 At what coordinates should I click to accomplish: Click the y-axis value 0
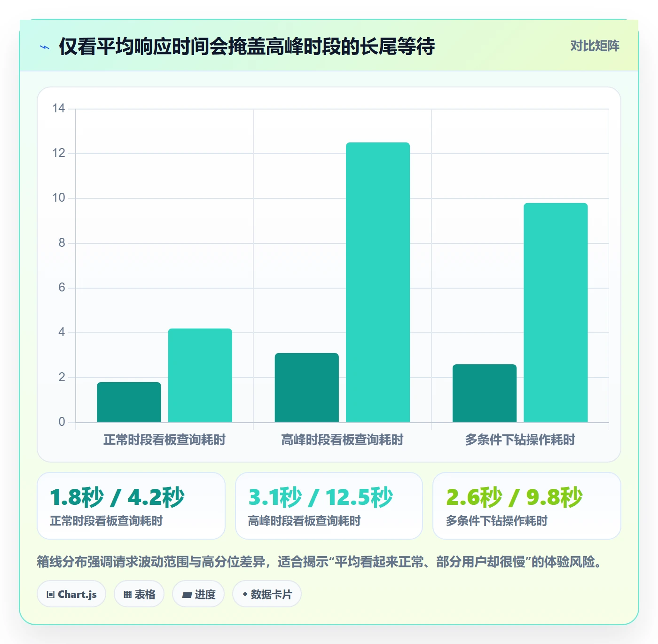point(62,422)
